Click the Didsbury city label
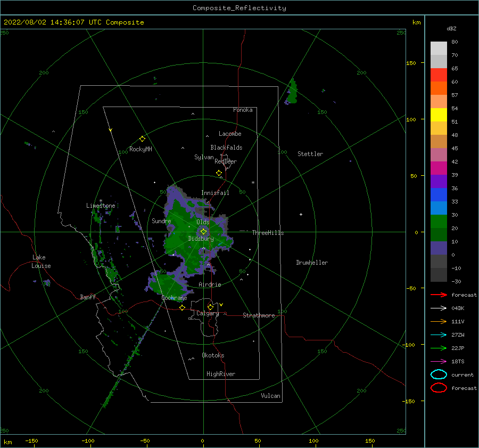The width and height of the screenshot is (479, 448). 201,239
